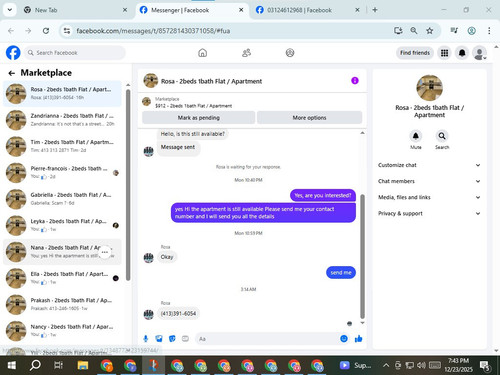Open the Prakash conversation

pyautogui.click(x=62, y=304)
